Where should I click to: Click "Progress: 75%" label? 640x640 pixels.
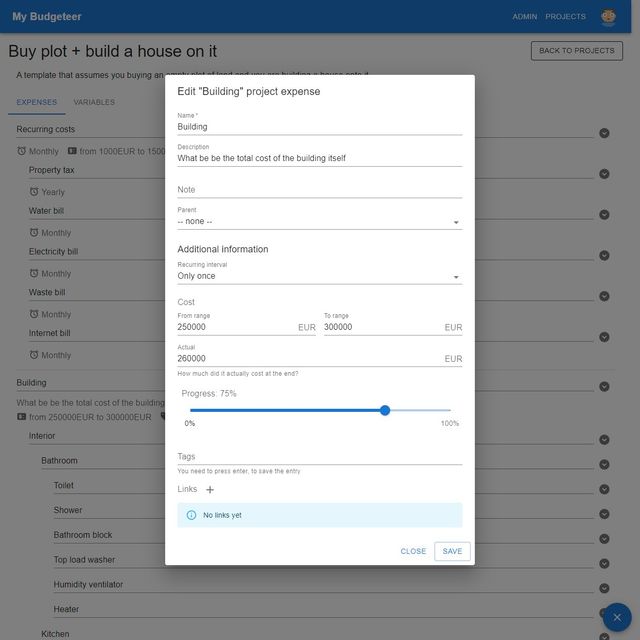209,393
